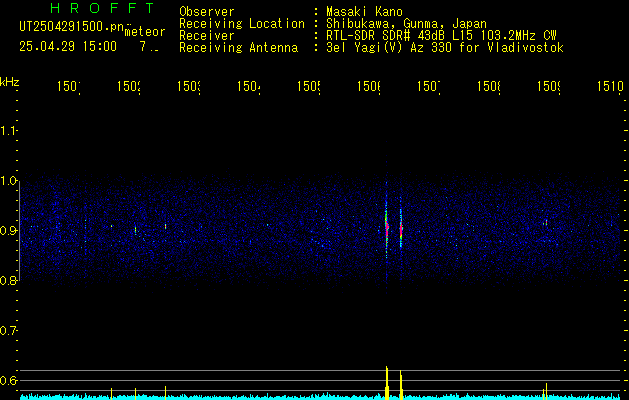Click the Receiver label
Image resolution: width=629 pixels, height=400 pixels.
(207, 36)
